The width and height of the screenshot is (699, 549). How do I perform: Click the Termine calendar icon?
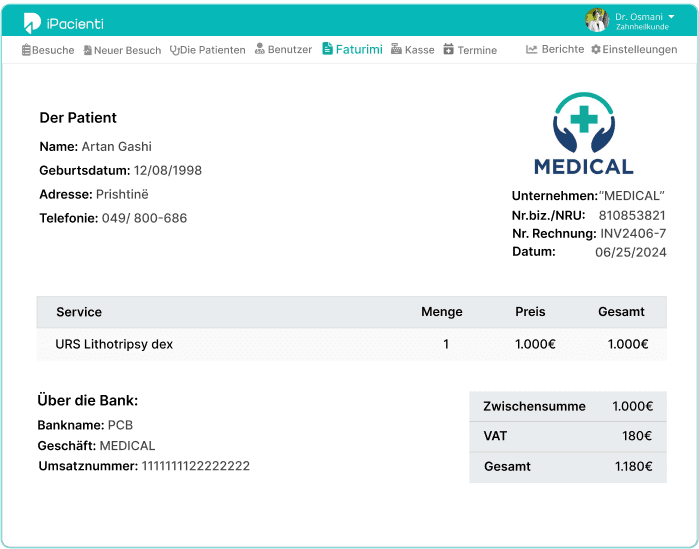coord(449,49)
